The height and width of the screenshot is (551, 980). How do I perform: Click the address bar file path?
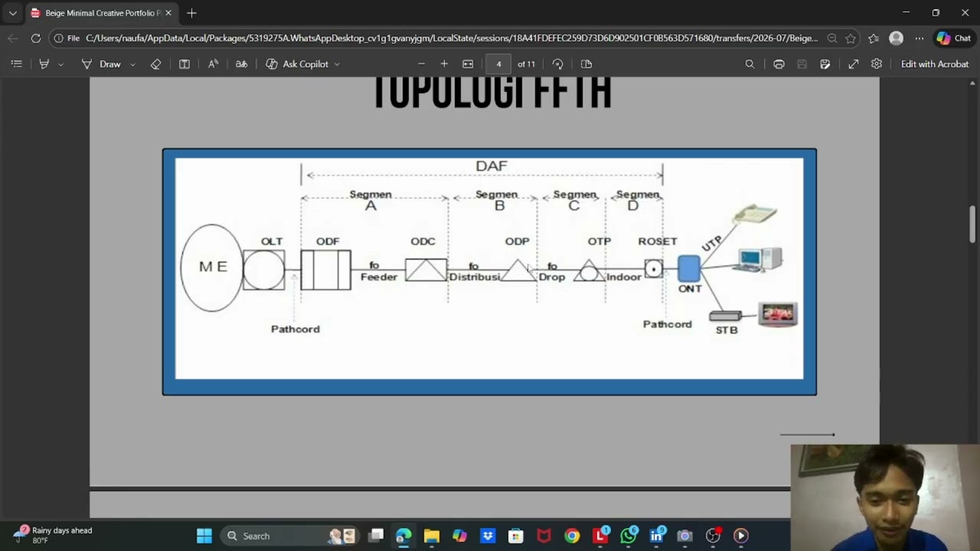pyautogui.click(x=452, y=38)
